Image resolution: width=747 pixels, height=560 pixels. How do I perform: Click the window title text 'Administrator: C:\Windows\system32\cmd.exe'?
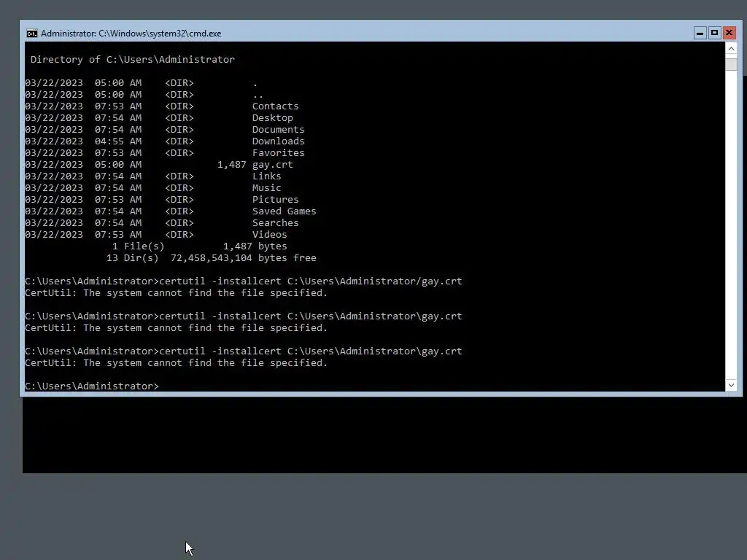point(131,34)
